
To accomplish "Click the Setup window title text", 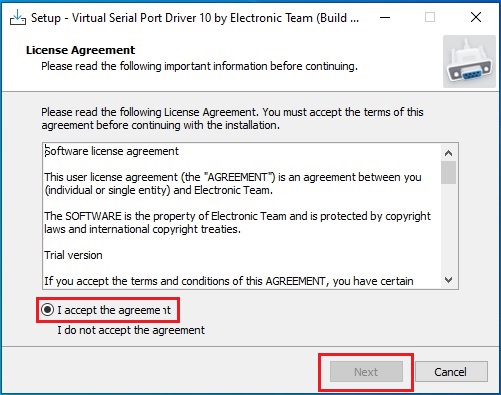I will click(195, 18).
